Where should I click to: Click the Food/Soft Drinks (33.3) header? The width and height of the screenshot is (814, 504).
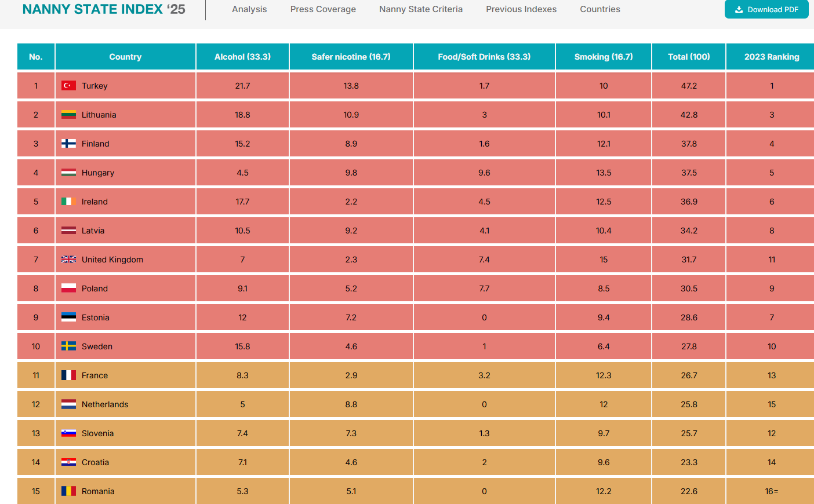pos(484,57)
